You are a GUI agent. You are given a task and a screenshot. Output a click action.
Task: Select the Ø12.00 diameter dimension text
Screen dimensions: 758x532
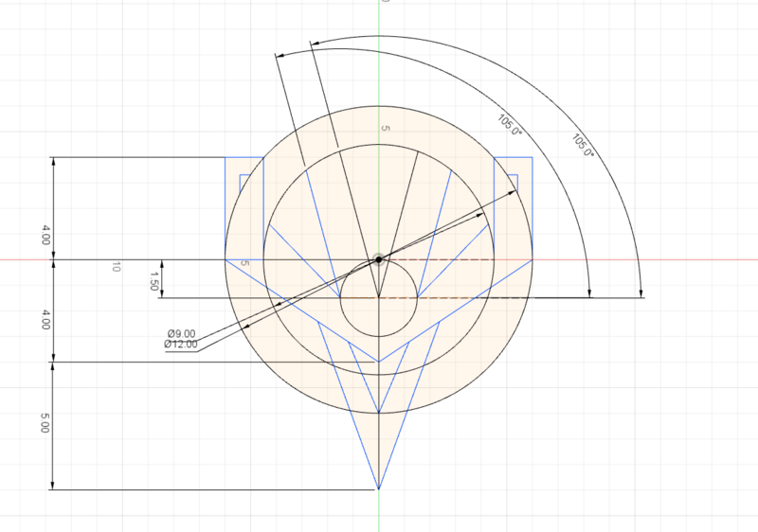point(180,345)
